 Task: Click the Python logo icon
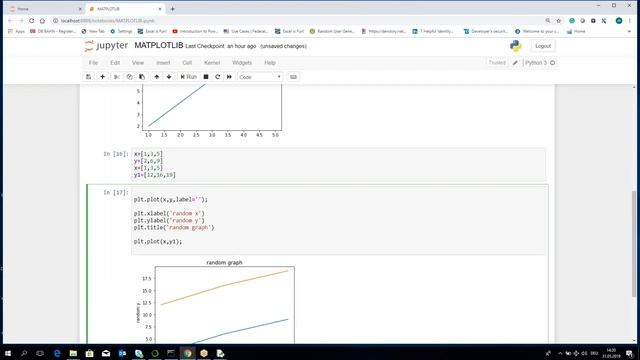point(516,46)
